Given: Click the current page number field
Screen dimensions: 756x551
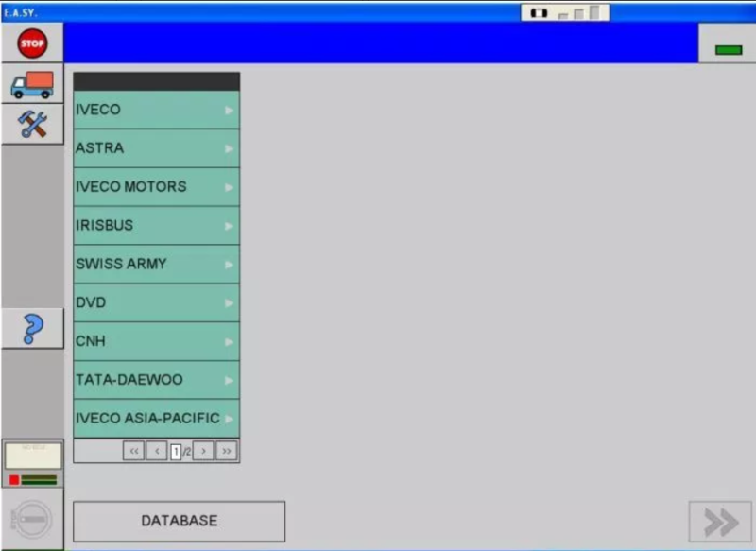Looking at the screenshot, I should pos(176,452).
